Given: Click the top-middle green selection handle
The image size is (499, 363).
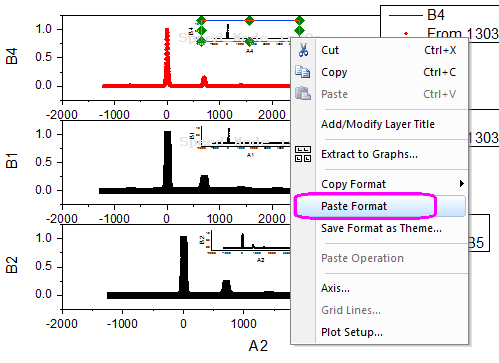Looking at the screenshot, I should 250,21.
